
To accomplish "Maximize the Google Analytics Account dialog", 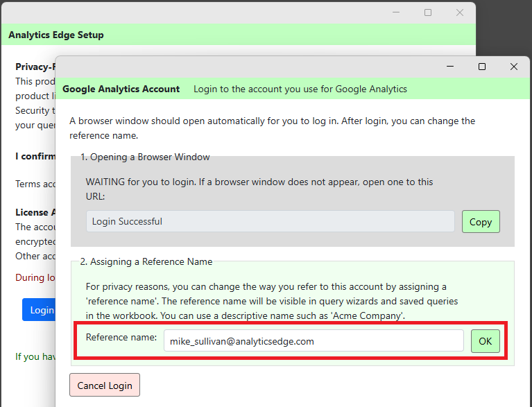I will coord(482,67).
